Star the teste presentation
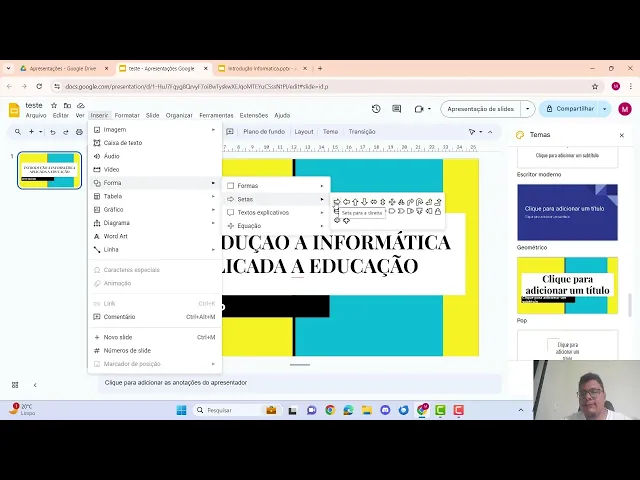640x480 pixels. click(54, 106)
